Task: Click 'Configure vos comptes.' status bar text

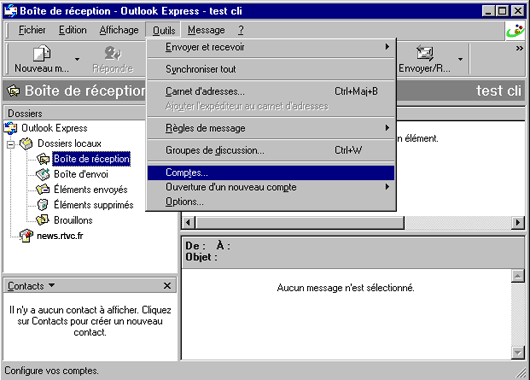Action: click(51, 371)
